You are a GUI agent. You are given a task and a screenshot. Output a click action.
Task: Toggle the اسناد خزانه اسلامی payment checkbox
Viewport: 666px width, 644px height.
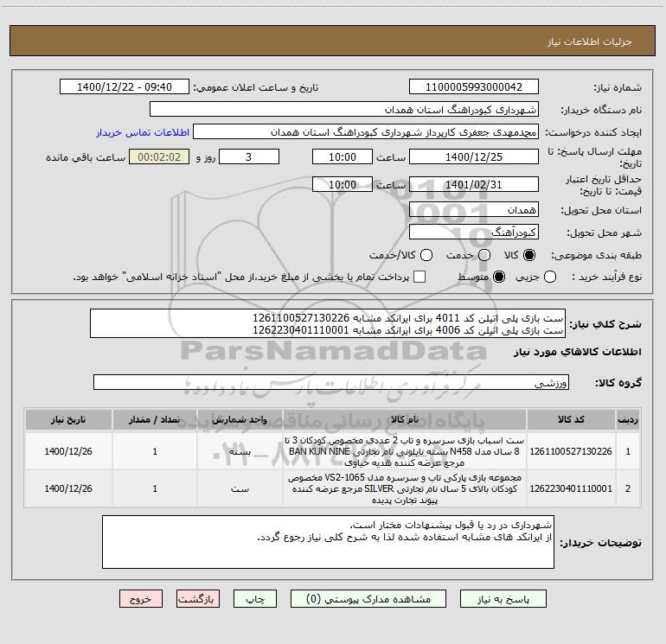click(x=419, y=277)
